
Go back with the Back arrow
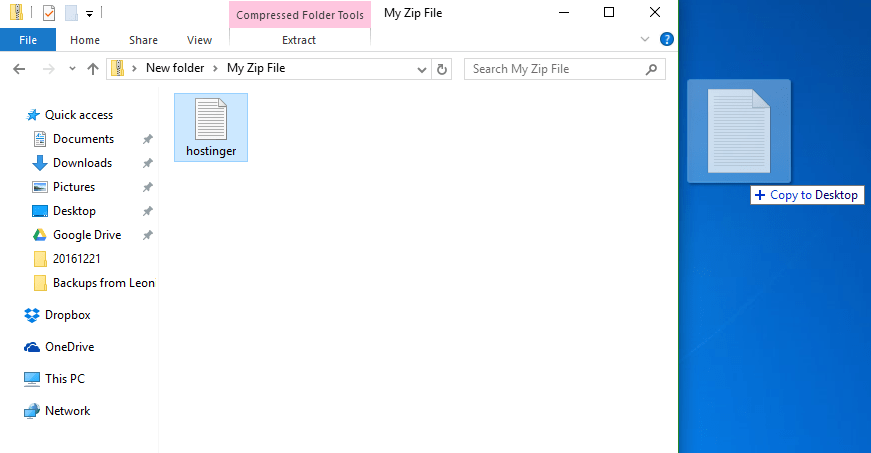coord(18,69)
